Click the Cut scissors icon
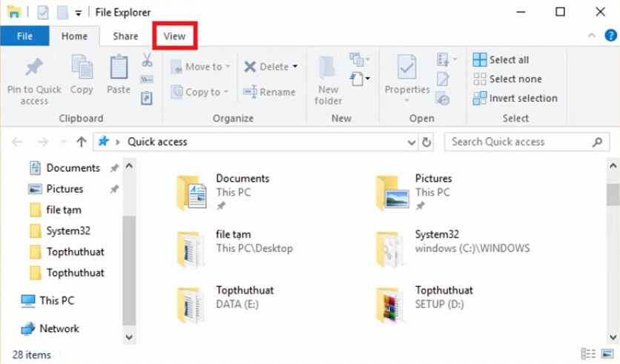 (x=147, y=59)
